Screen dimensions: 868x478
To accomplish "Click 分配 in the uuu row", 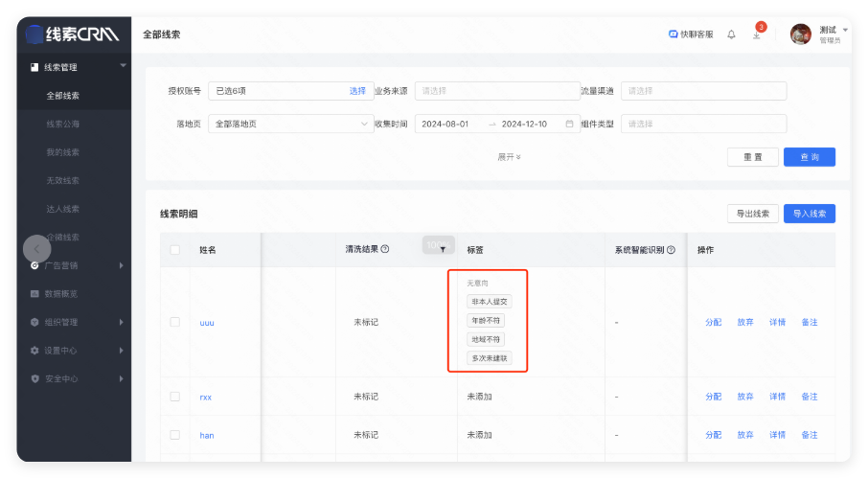I will [x=713, y=322].
